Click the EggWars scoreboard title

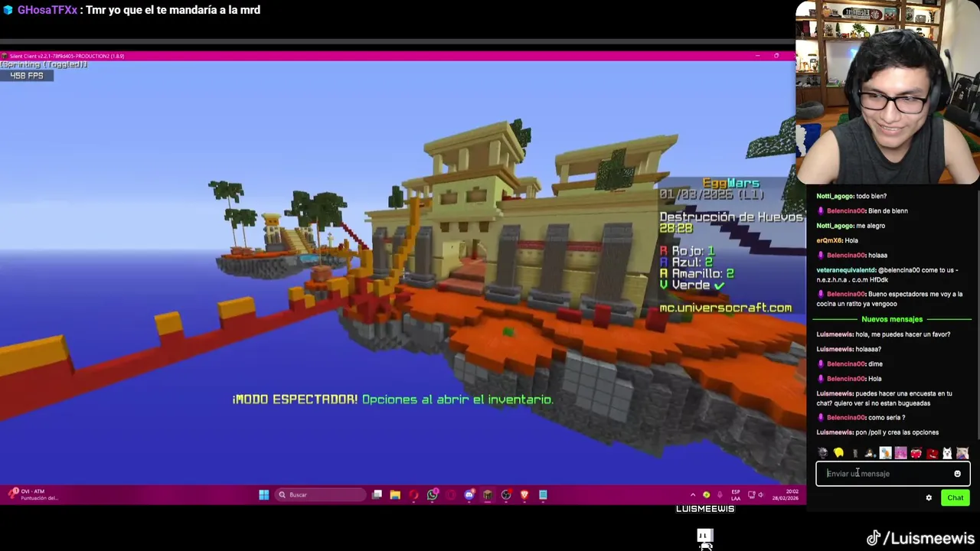731,183
